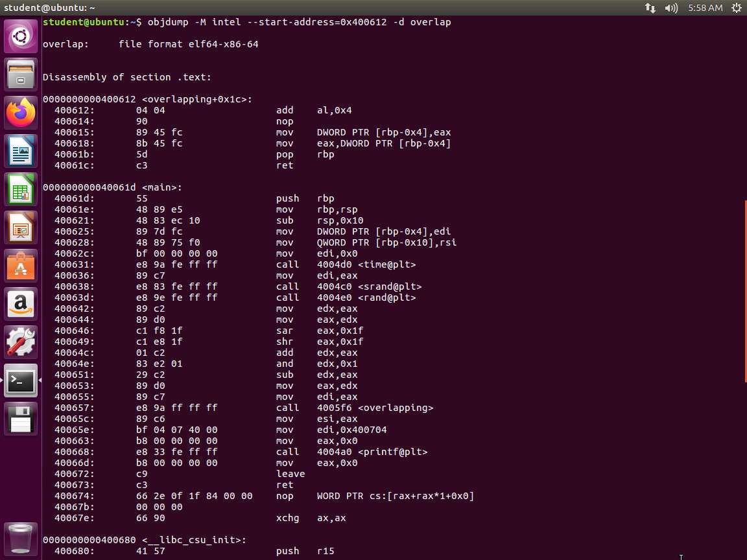Open Ubuntu Software Center
Image resolution: width=747 pixels, height=560 pixels.
pos(21,266)
